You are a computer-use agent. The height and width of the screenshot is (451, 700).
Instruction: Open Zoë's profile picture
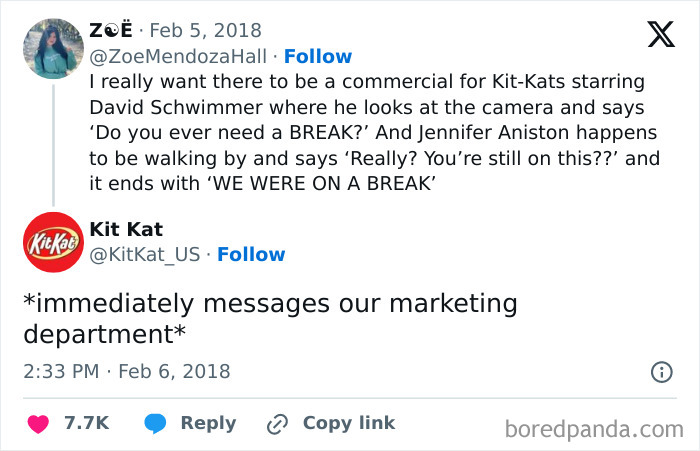(52, 48)
